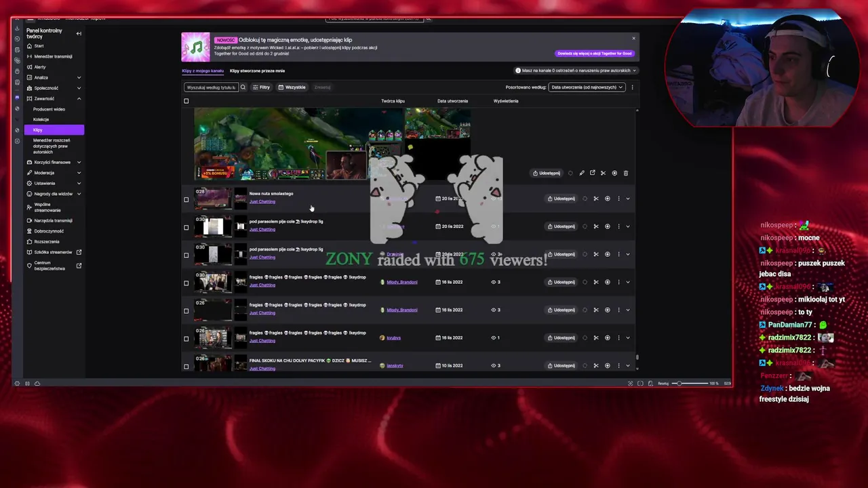Screen dimensions: 868x488
Task: Switch to Klipy stworzone przeze mnie tab
Action: click(257, 70)
